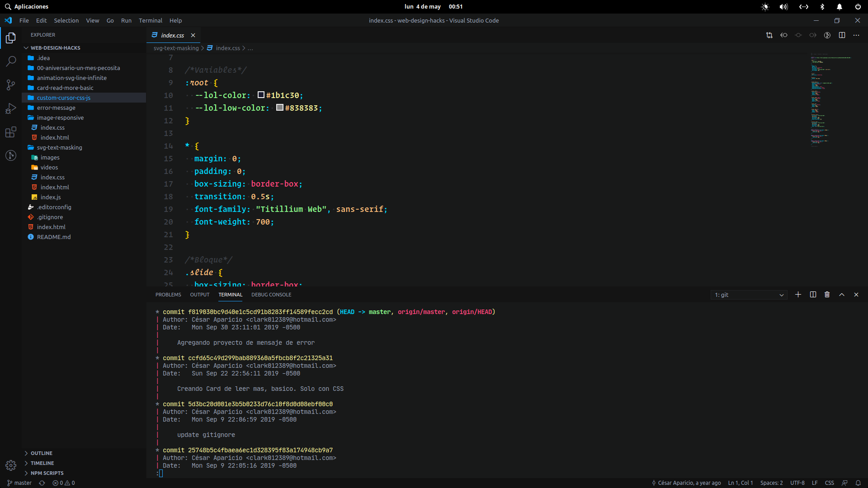Collapse the svg-text-masking folder
The width and height of the screenshot is (868, 488).
[x=59, y=148]
